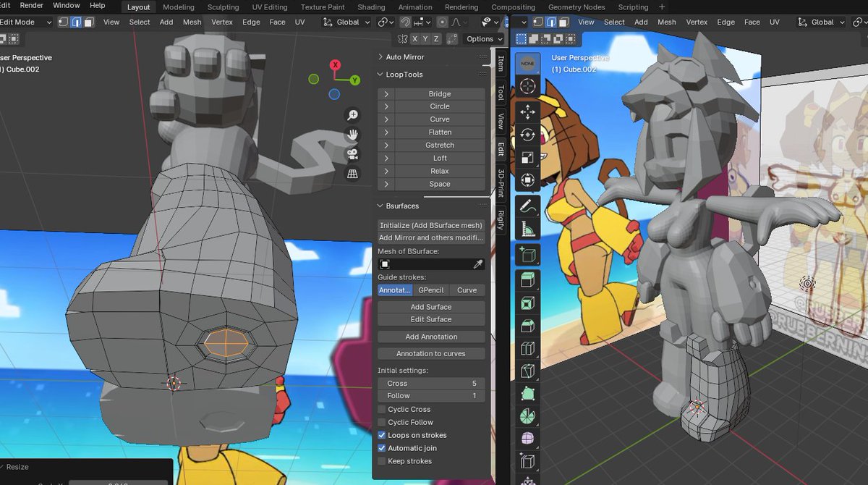Click the Mesh of BSurface field
Image resolution: width=868 pixels, height=485 pixels.
click(x=431, y=265)
